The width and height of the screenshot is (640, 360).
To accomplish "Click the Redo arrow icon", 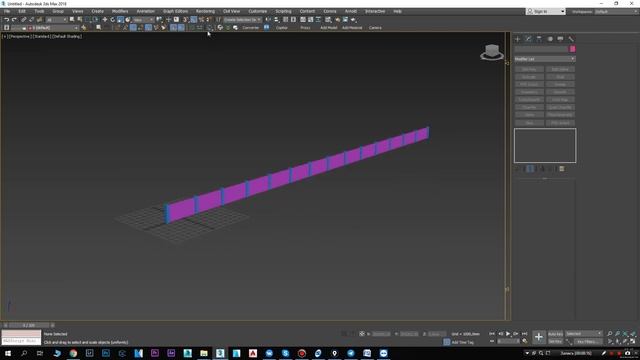I will [x=14, y=20].
